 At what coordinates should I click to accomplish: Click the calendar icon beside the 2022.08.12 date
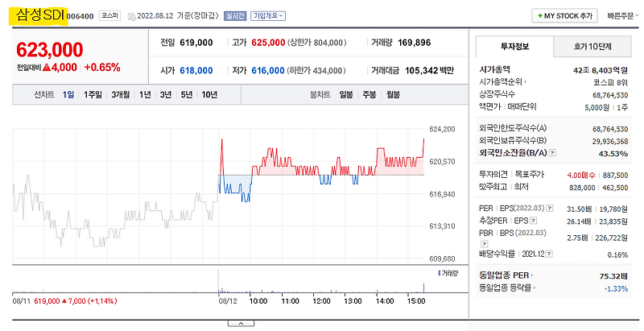pyautogui.click(x=131, y=16)
